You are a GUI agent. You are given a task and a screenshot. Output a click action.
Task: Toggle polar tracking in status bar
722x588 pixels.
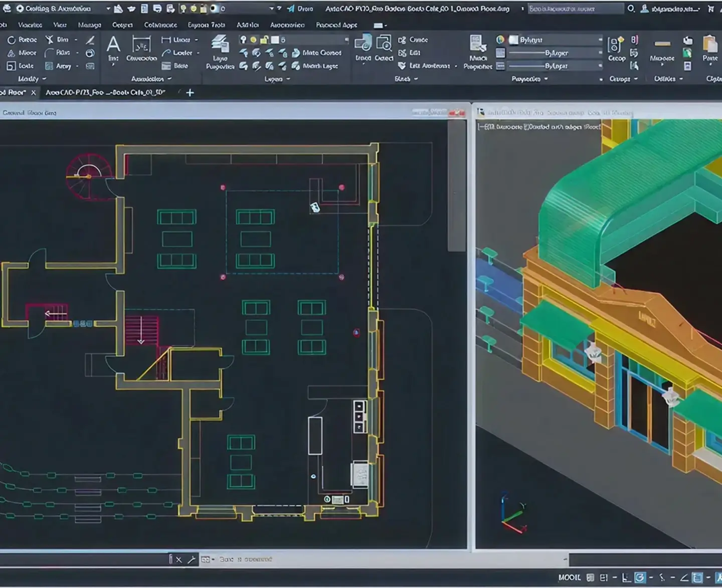[x=640, y=577]
